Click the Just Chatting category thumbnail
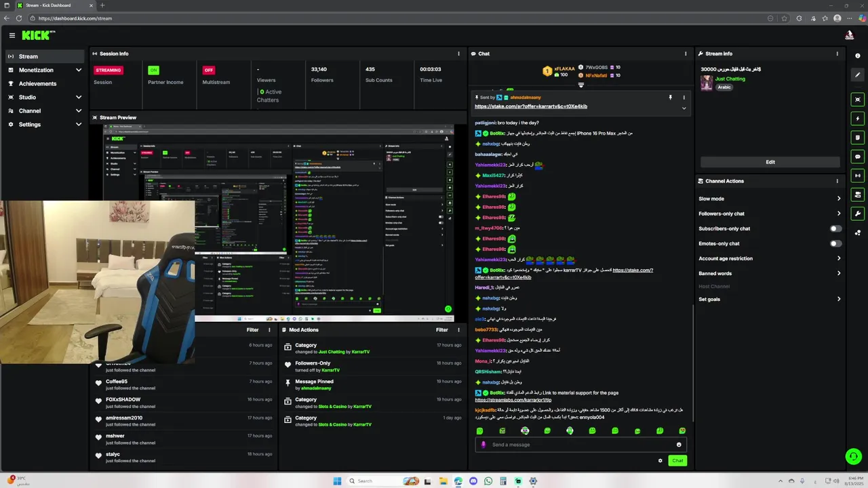This screenshot has height=488, width=868. [x=707, y=83]
